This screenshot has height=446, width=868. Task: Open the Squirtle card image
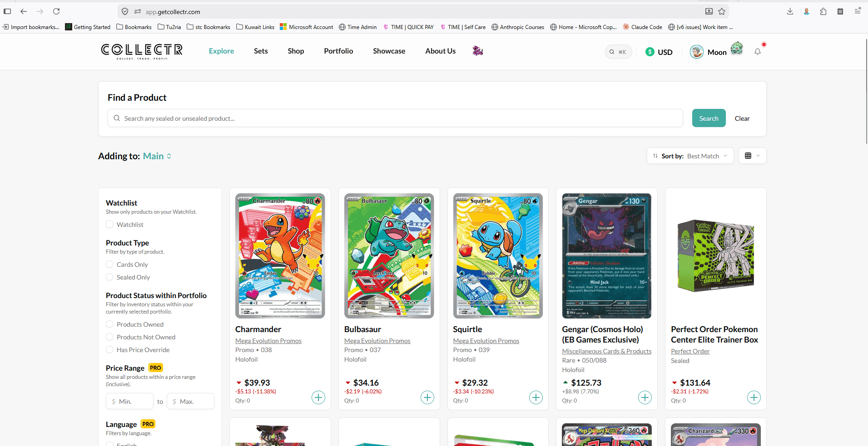(x=498, y=256)
